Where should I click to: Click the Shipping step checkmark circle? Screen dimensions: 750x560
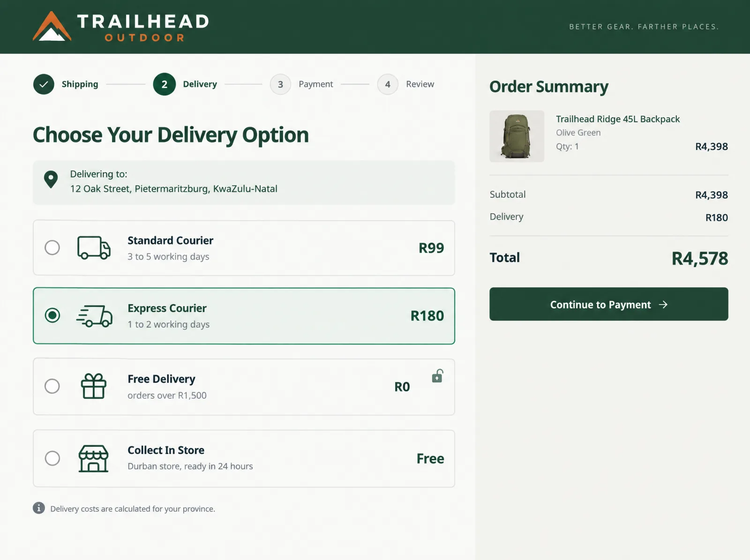click(x=44, y=84)
